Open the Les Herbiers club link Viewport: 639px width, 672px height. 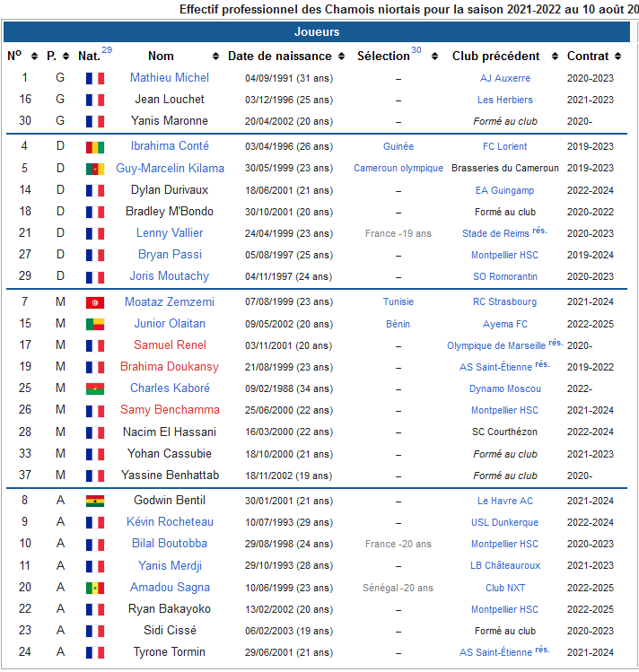click(505, 100)
